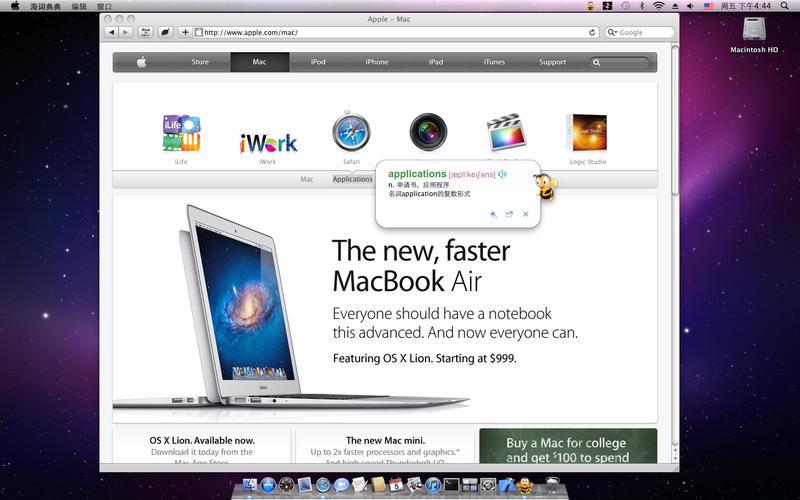Open Spotlight search in the menu bar
The image size is (800, 500).
[785, 6]
